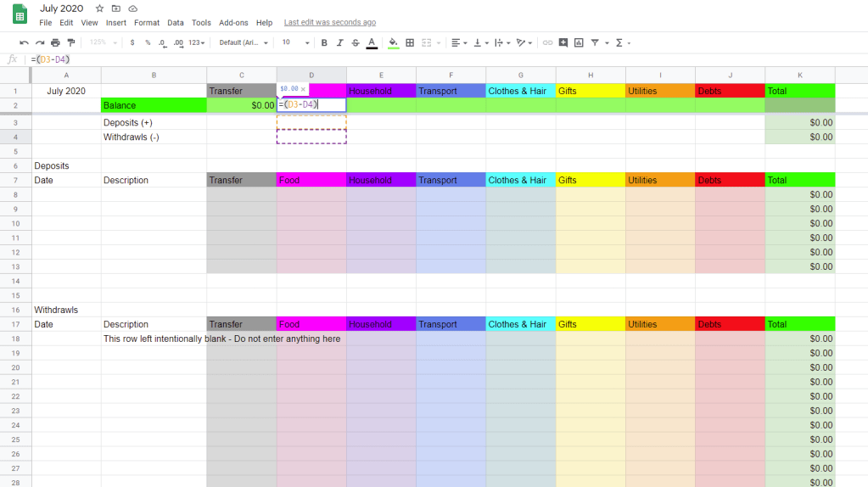Image resolution: width=868 pixels, height=487 pixels.
Task: Format selection as currency
Action: click(132, 42)
